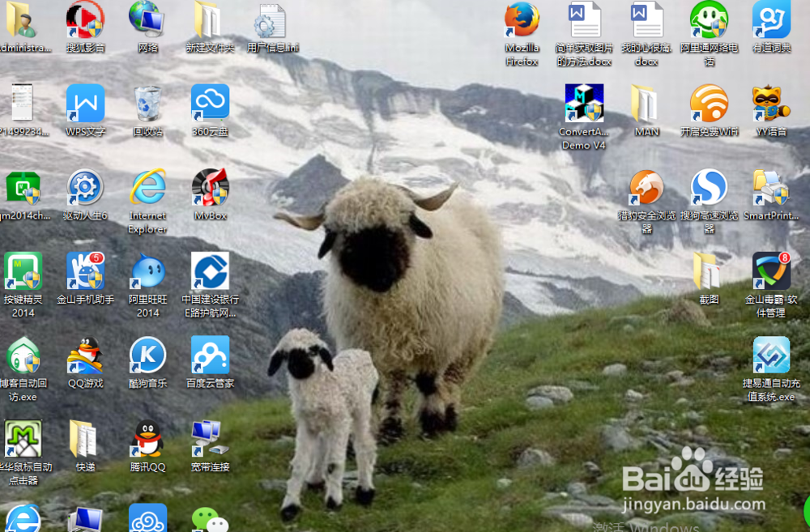
Task: Launch 中国建设银行E路护航 shortcut
Action: 211,271
